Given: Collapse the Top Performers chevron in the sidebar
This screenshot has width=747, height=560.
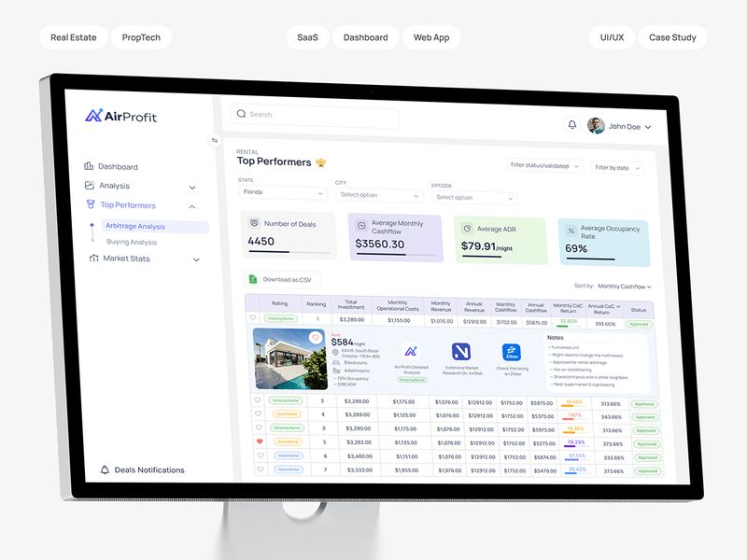Looking at the screenshot, I should click(x=192, y=206).
